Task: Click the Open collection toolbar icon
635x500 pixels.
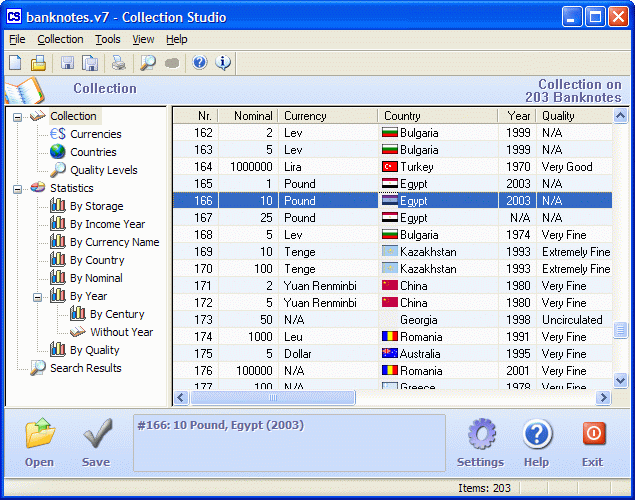Action: (x=38, y=63)
